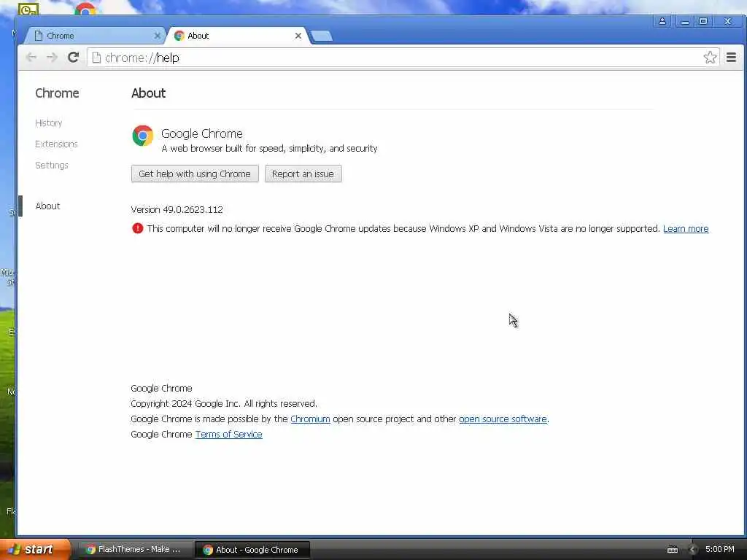Minimize the Chrome window
Viewport: 747px width, 560px height.
(684, 21)
